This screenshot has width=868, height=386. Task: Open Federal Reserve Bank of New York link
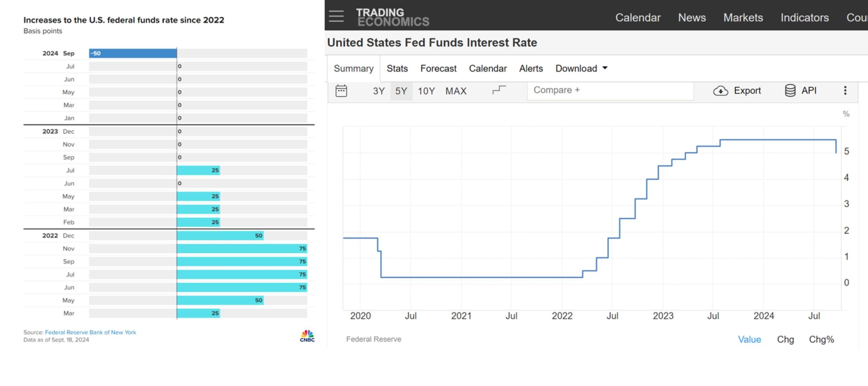91,332
